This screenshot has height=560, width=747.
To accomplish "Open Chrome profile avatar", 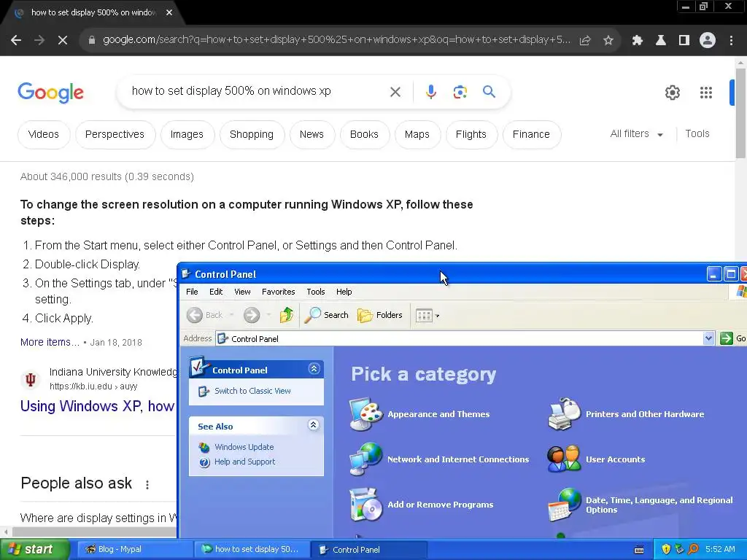I will click(x=708, y=41).
